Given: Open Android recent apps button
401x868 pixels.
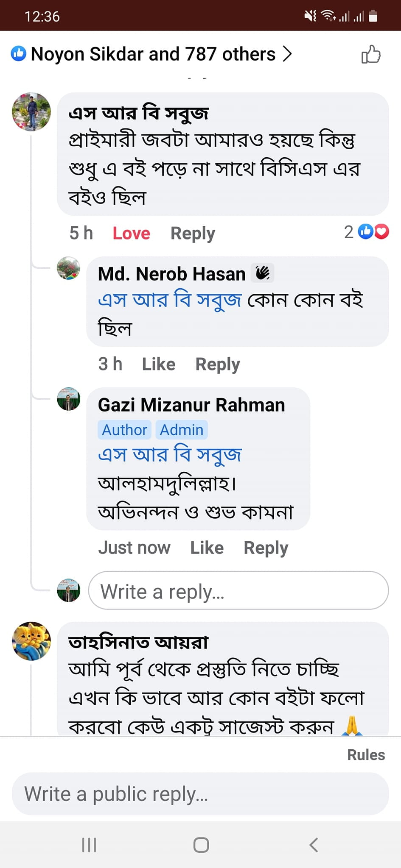Looking at the screenshot, I should [89, 845].
